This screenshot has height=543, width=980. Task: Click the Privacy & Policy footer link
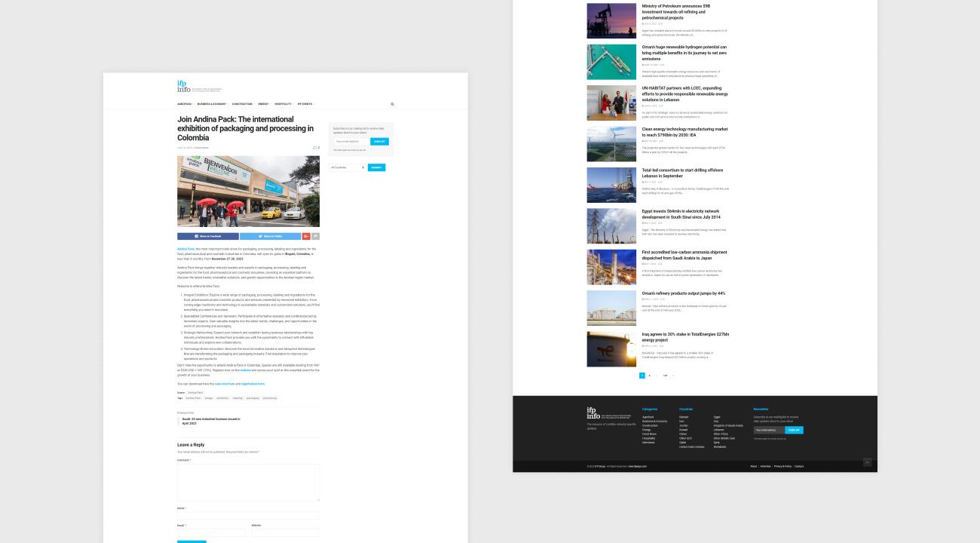point(783,466)
